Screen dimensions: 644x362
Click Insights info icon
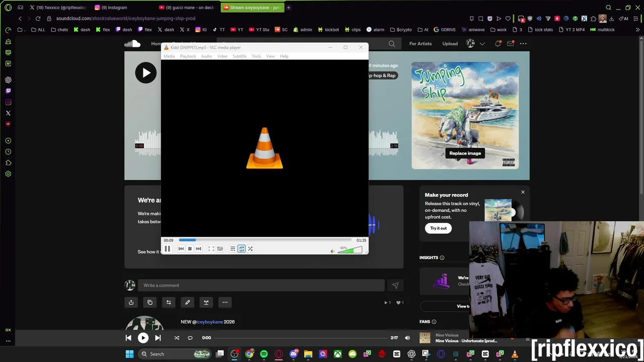[442, 258]
